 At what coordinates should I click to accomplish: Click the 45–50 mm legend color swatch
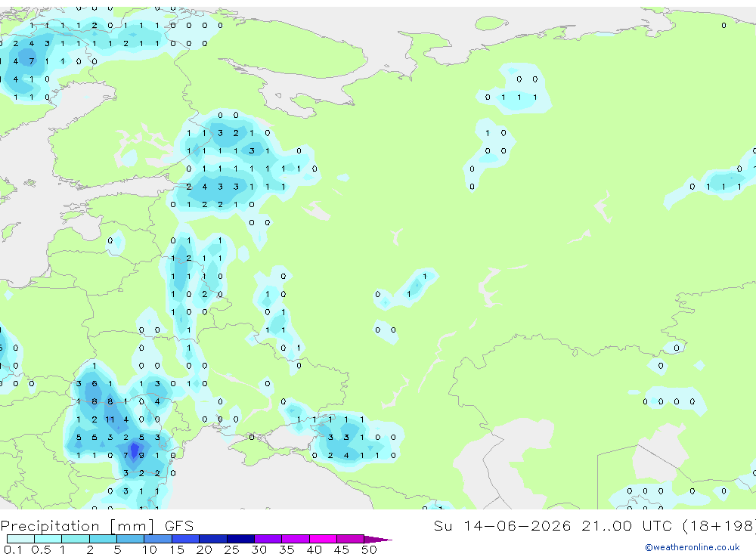pos(351,539)
